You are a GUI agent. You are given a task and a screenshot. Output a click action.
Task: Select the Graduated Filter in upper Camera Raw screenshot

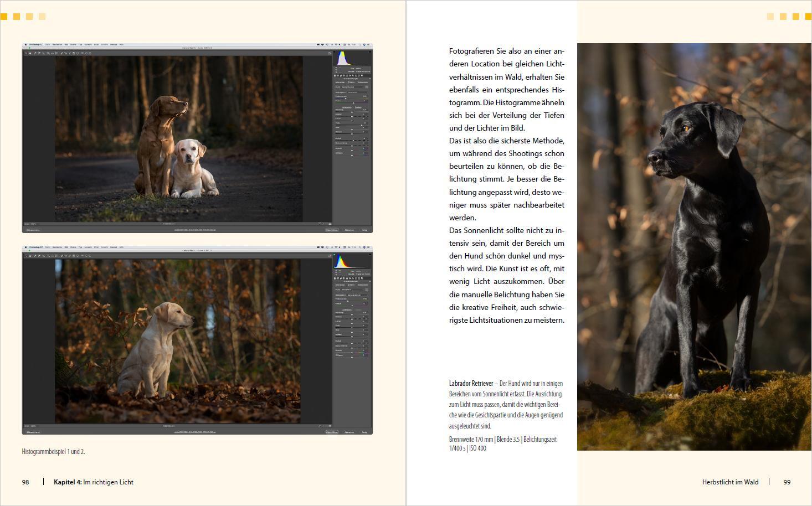[74, 53]
